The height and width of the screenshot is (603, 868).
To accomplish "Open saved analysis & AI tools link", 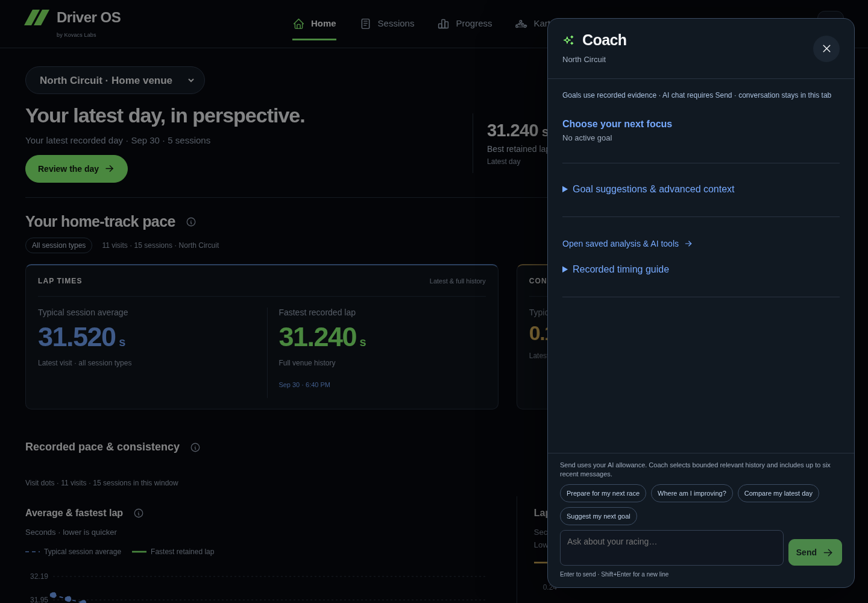I will [x=627, y=244].
